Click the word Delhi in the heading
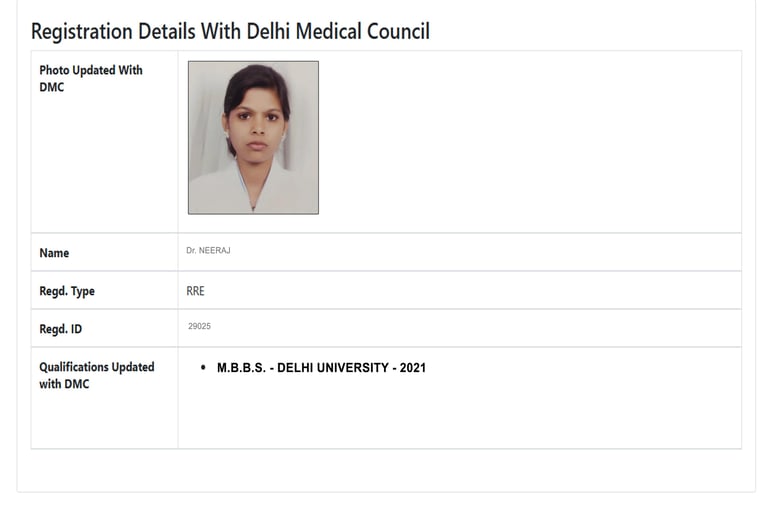This screenshot has width=768, height=512. tap(269, 31)
